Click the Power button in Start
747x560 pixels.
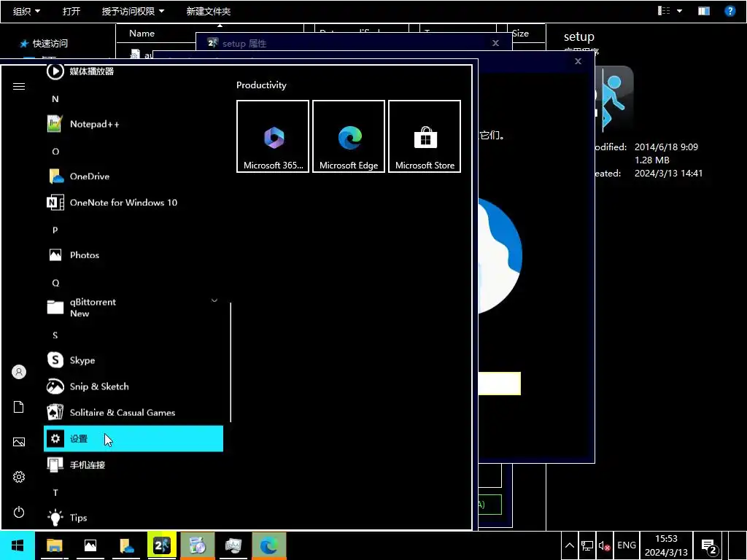pyautogui.click(x=18, y=513)
